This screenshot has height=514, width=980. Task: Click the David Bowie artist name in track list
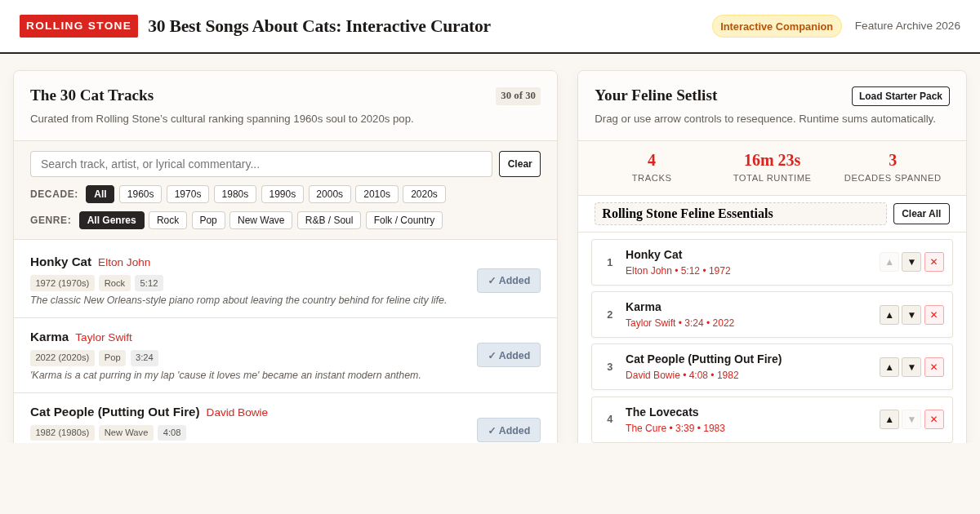(x=237, y=413)
